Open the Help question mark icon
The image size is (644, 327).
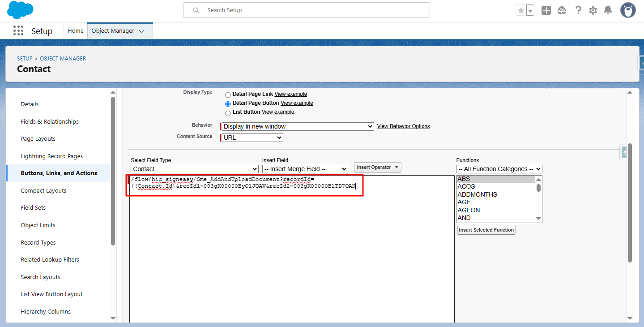click(578, 10)
